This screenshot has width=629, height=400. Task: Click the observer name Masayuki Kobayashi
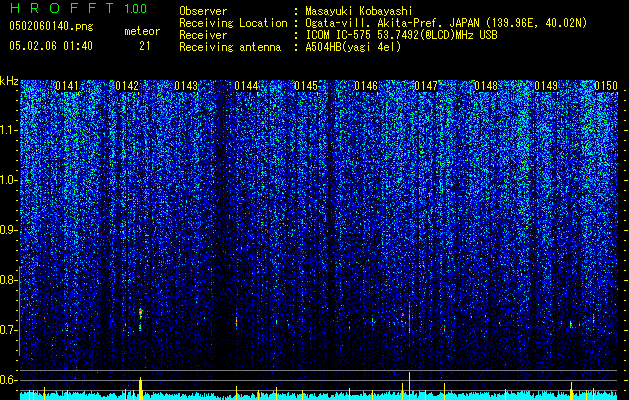[x=359, y=11]
